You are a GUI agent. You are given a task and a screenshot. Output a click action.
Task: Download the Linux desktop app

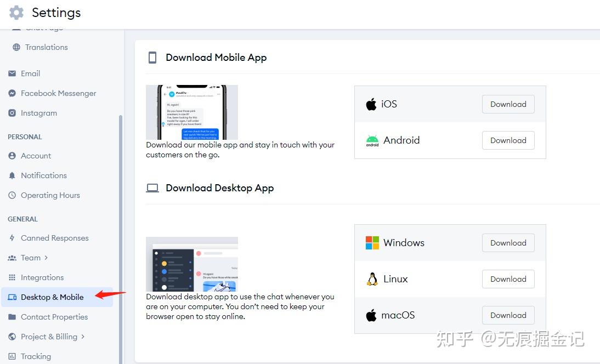point(508,279)
